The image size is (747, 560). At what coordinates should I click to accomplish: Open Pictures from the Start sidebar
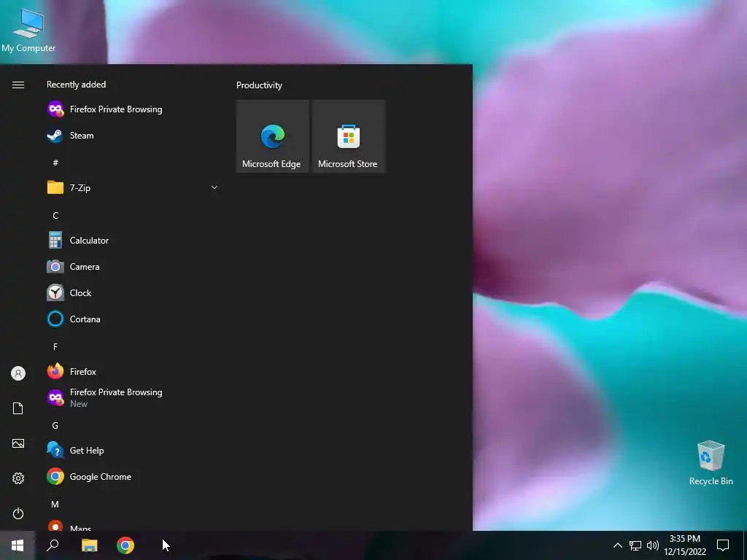(x=18, y=443)
